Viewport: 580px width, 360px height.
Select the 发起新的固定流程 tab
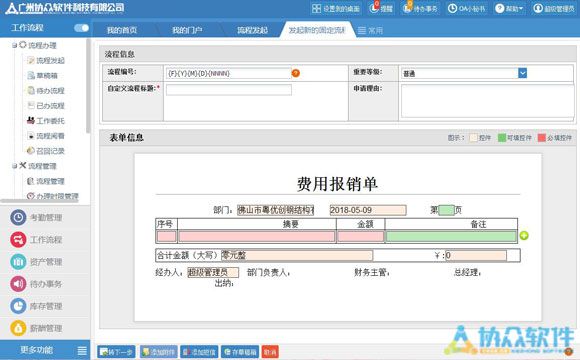coord(317,30)
